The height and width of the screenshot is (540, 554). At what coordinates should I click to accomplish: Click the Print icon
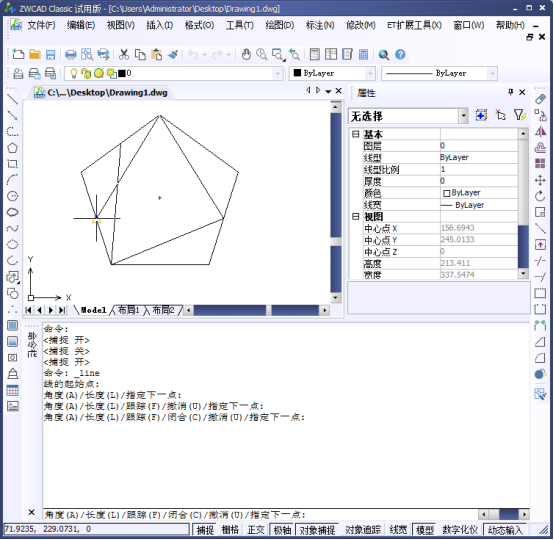(71, 54)
